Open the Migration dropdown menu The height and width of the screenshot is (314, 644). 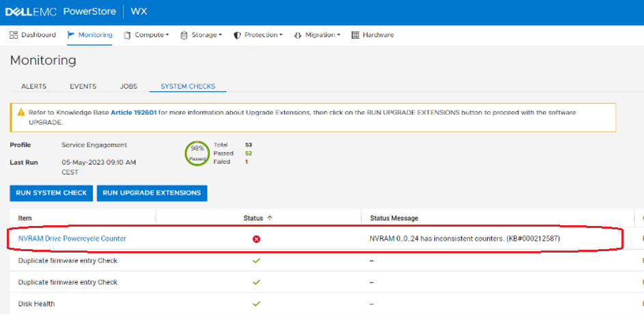tap(317, 35)
